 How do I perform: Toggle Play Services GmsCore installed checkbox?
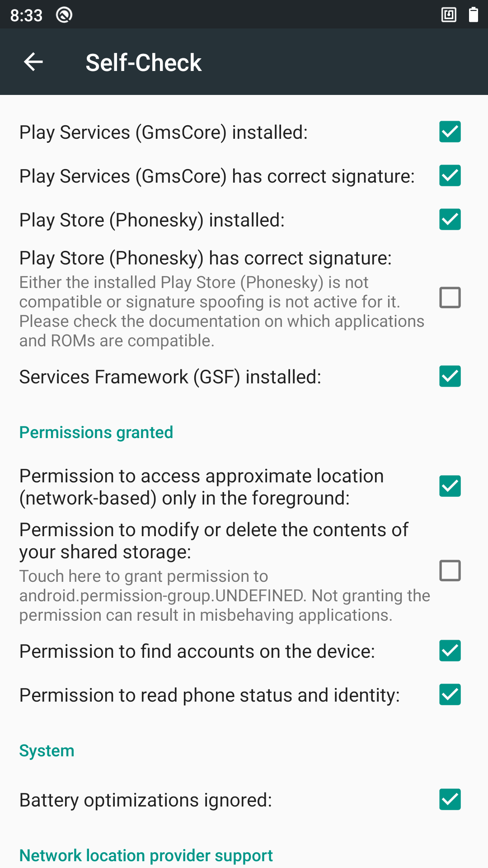tap(450, 132)
